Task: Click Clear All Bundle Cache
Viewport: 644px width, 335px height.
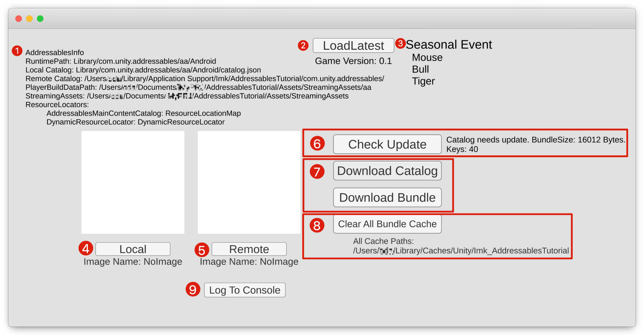Action: (x=387, y=224)
